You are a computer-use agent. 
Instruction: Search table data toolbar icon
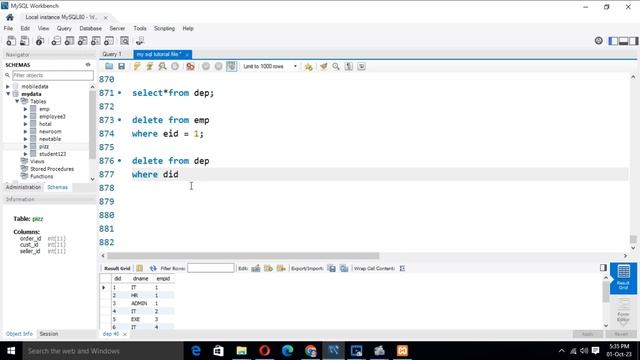click(124, 41)
